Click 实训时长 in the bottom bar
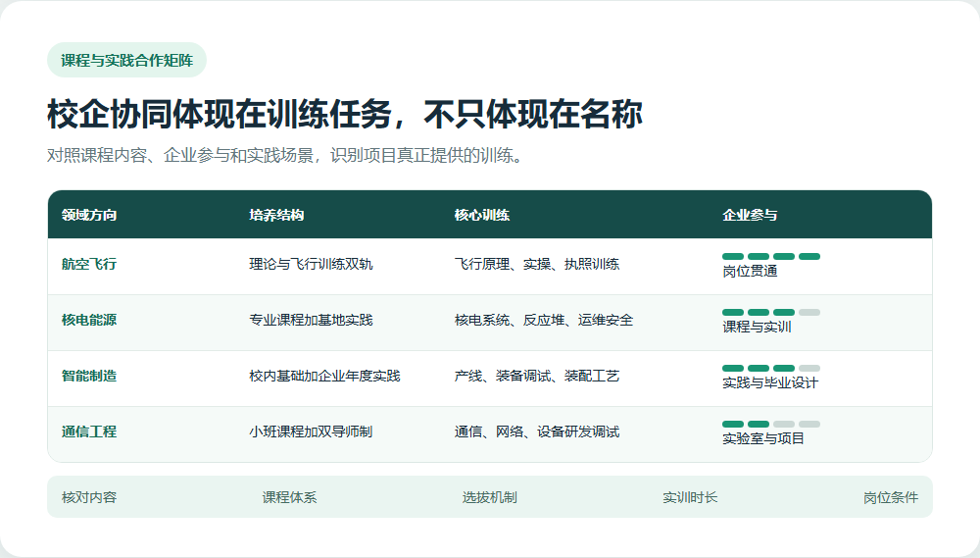Viewport: 980px width, 558px height. pos(690,497)
